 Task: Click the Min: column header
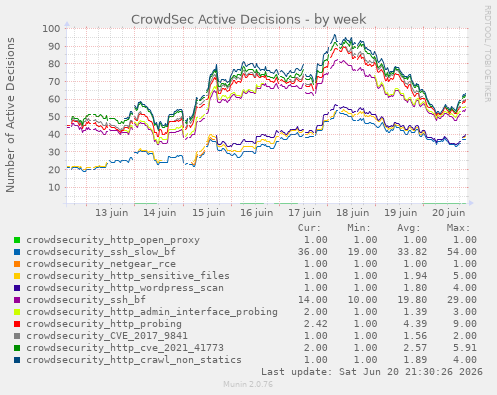[359, 228]
